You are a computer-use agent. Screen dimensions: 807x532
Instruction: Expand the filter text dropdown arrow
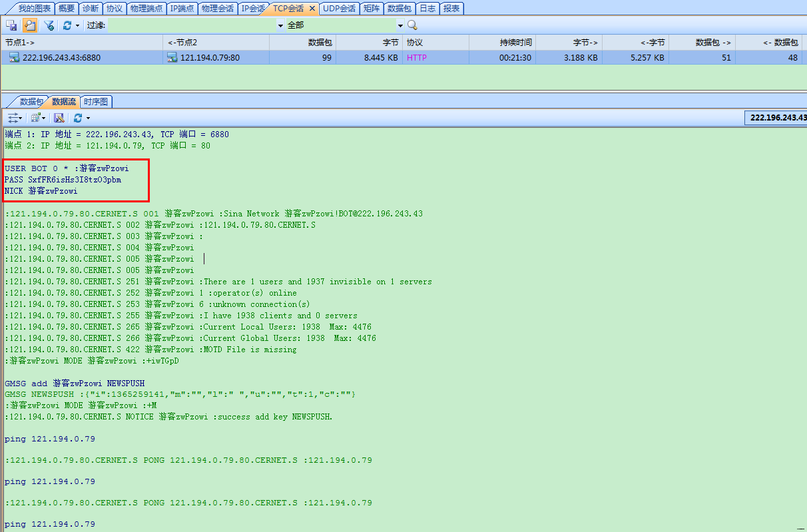point(280,25)
